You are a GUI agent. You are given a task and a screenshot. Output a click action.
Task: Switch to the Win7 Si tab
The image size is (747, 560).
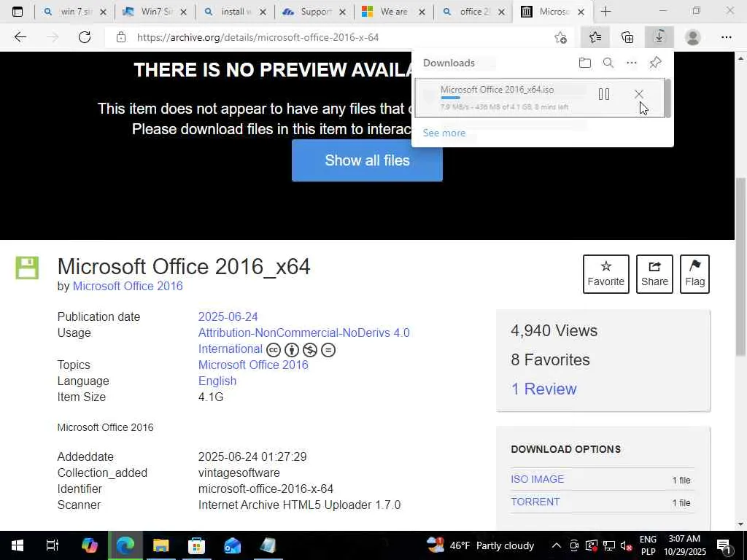tap(155, 12)
